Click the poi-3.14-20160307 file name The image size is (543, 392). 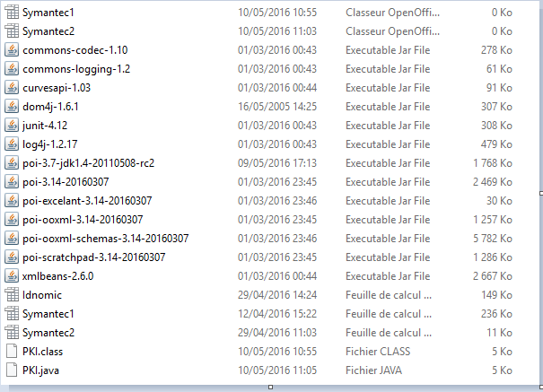[66, 181]
